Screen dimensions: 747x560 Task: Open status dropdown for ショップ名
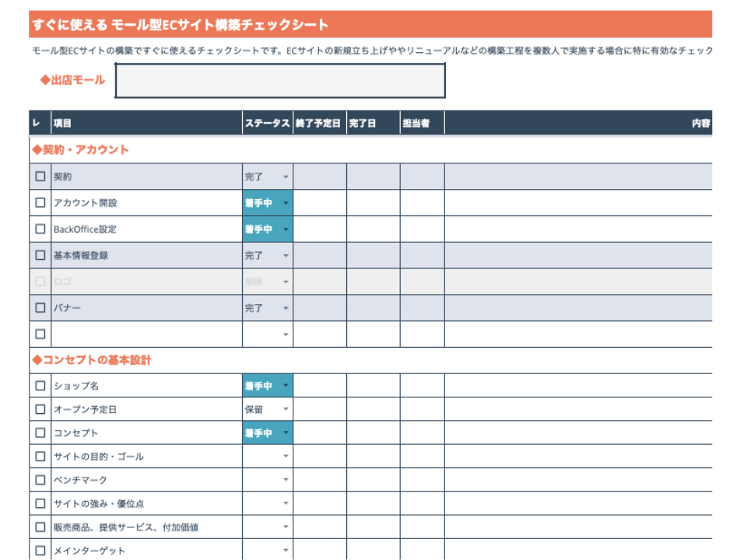point(286,386)
